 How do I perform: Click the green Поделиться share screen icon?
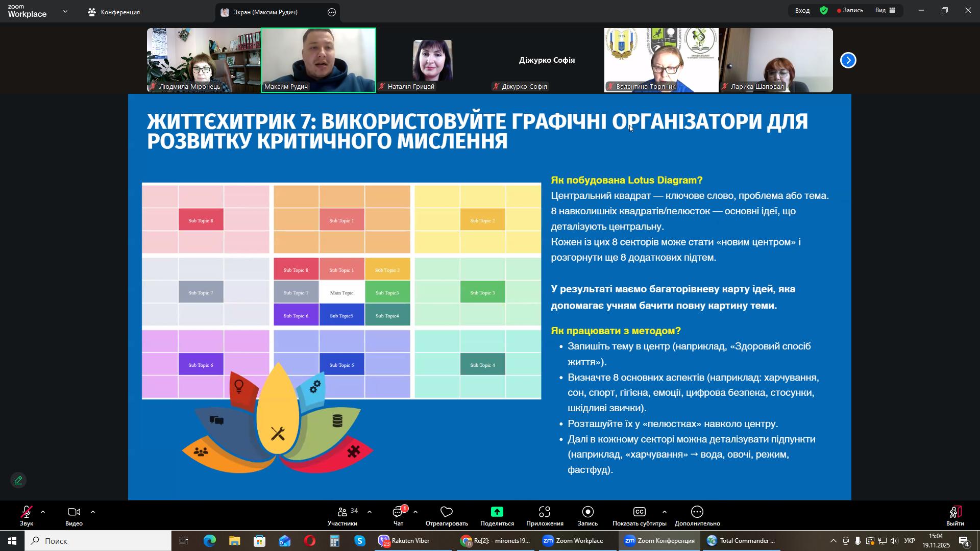click(x=497, y=512)
